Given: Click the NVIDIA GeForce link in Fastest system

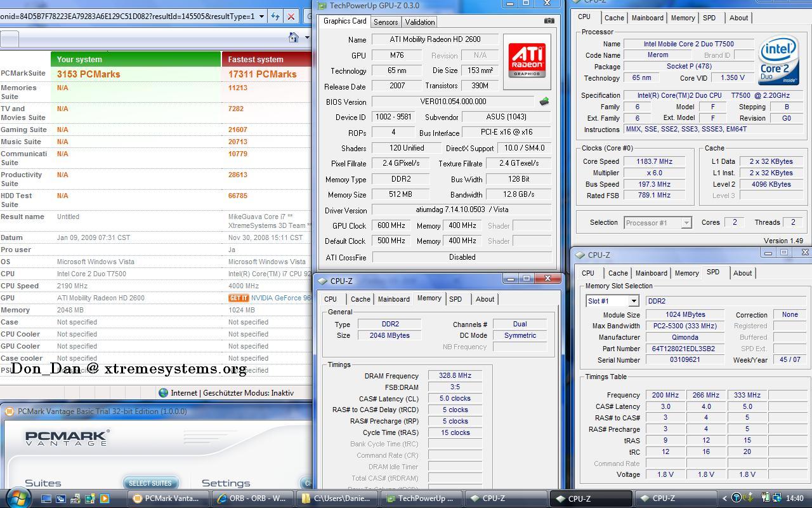Looking at the screenshot, I should [x=281, y=298].
